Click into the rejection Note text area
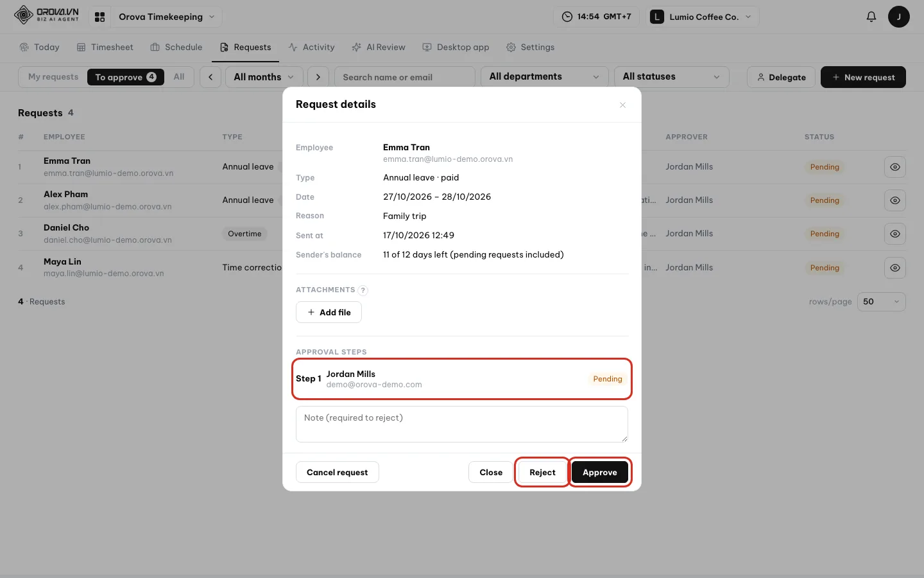 click(x=462, y=425)
